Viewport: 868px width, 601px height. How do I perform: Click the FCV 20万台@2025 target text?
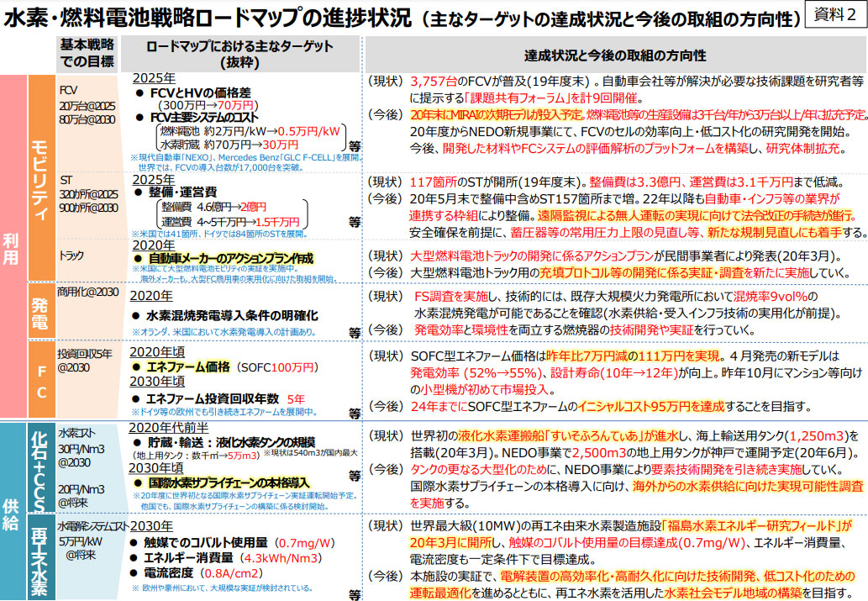87,105
